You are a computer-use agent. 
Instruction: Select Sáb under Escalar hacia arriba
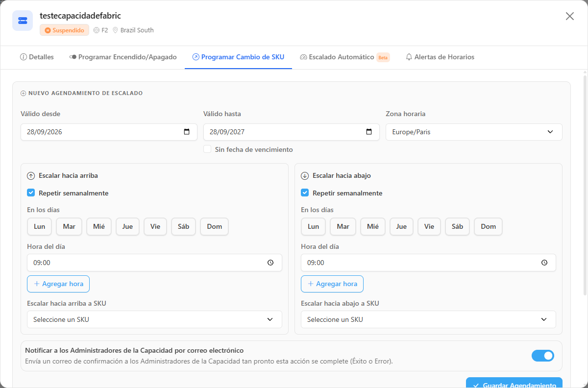click(183, 226)
